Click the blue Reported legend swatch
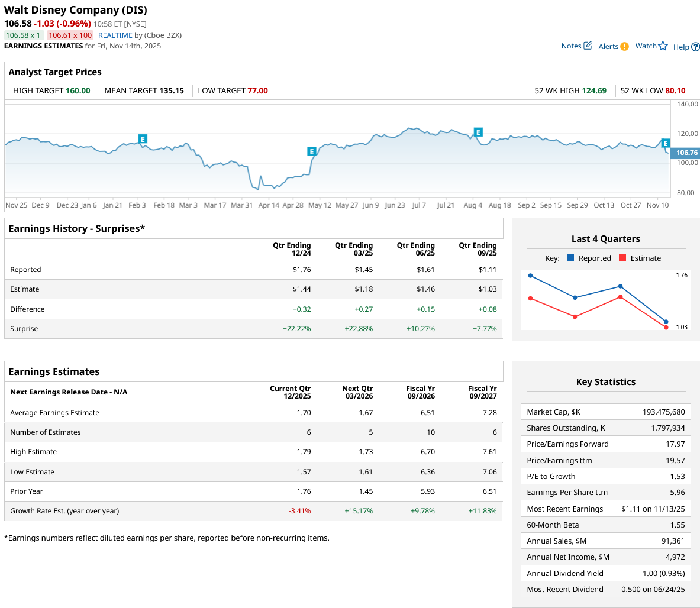Screen dimensions: 700x608 570,258
